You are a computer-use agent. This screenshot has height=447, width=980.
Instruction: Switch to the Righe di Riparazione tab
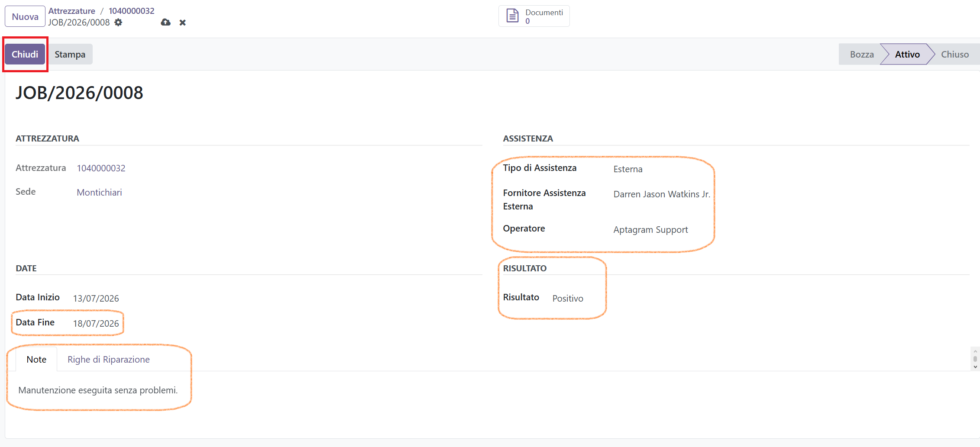click(109, 359)
